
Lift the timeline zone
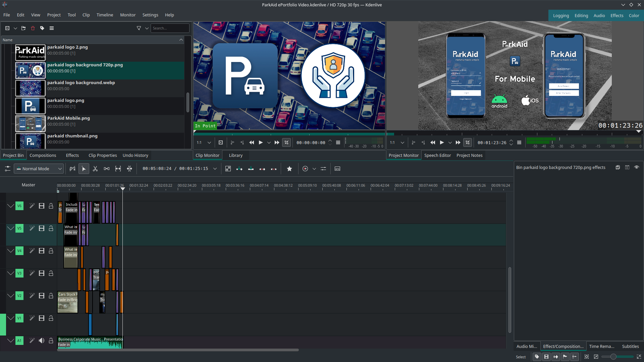274,169
